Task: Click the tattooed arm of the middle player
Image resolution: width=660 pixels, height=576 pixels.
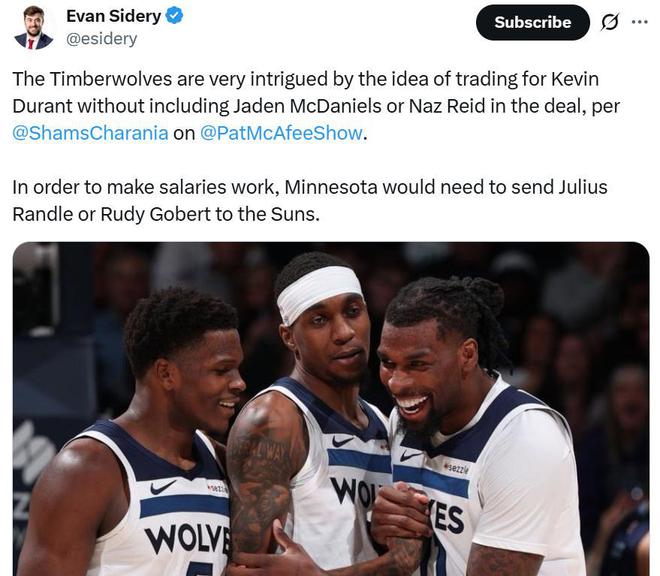Action: [264, 472]
